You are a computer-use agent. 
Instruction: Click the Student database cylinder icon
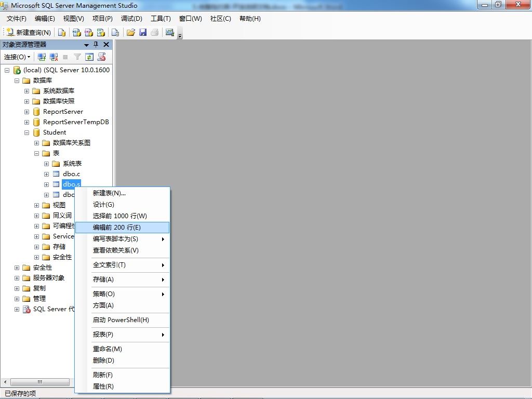tap(36, 132)
